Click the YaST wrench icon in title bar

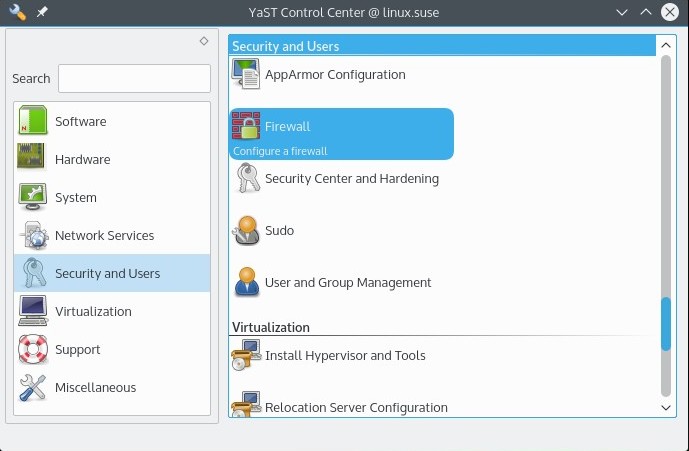click(17, 12)
